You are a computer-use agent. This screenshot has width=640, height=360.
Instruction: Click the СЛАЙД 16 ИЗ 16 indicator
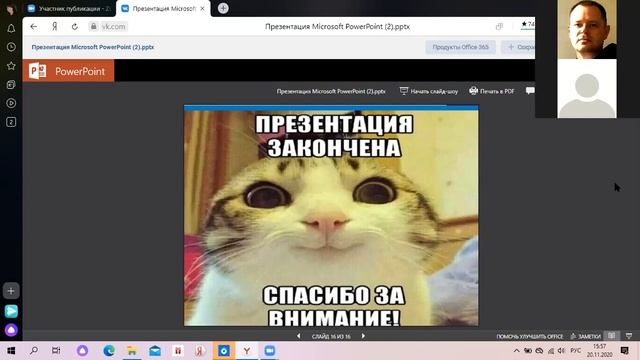tap(331, 337)
